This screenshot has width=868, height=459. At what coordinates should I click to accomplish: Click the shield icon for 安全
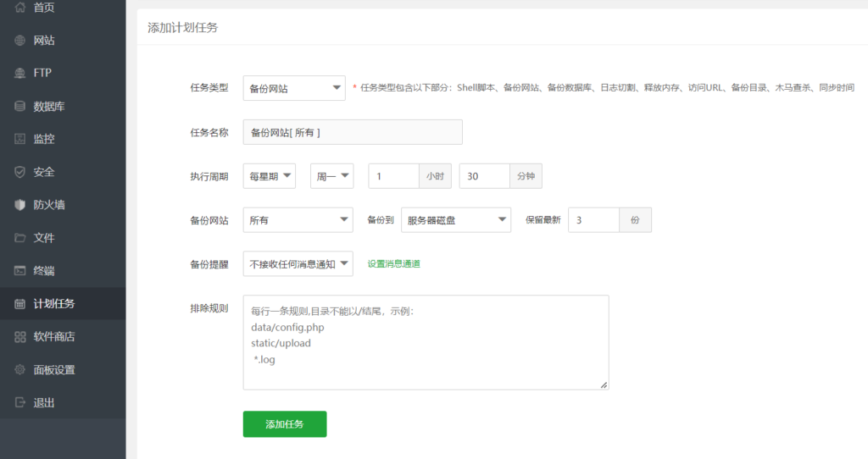coord(19,172)
